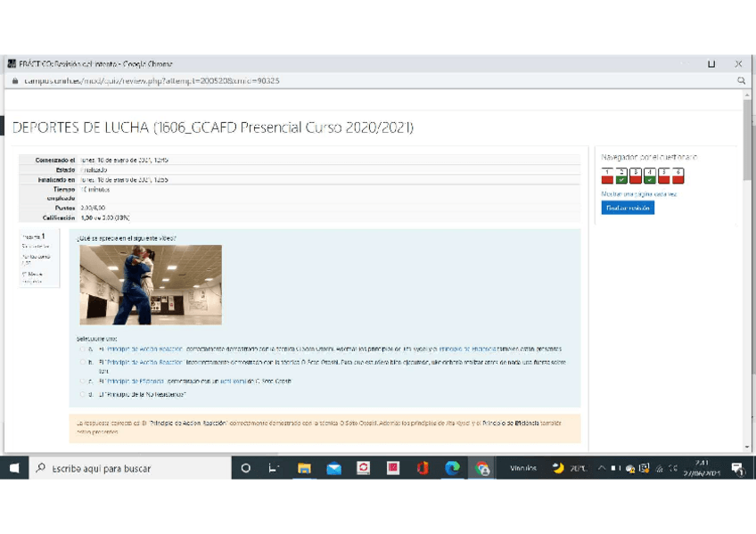Open the Windows Start menu

[x=14, y=468]
